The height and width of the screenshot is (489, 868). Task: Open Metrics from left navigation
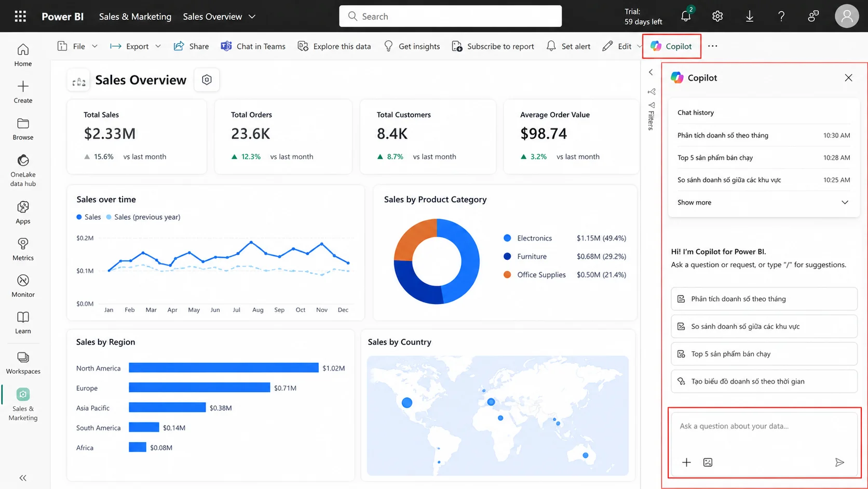(x=23, y=249)
